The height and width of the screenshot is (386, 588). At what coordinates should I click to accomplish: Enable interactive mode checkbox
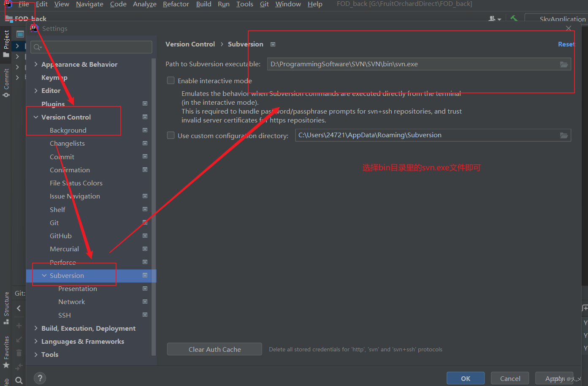click(171, 80)
